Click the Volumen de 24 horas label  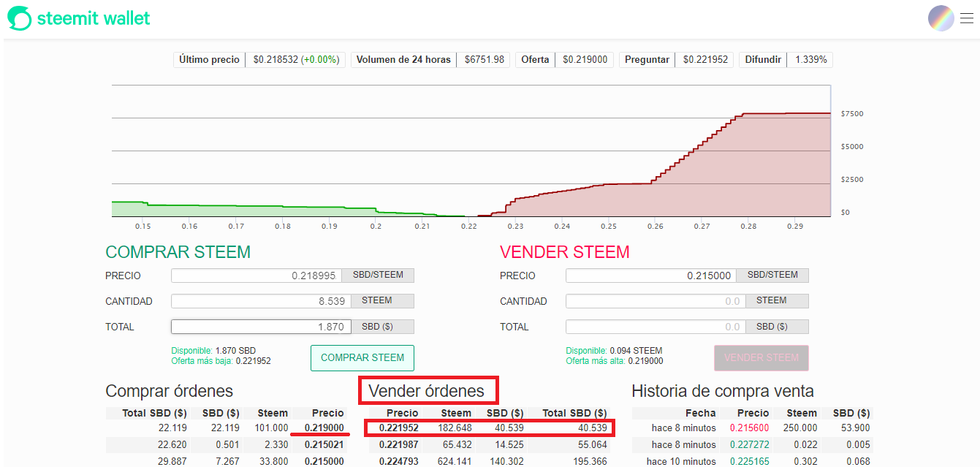pos(403,60)
